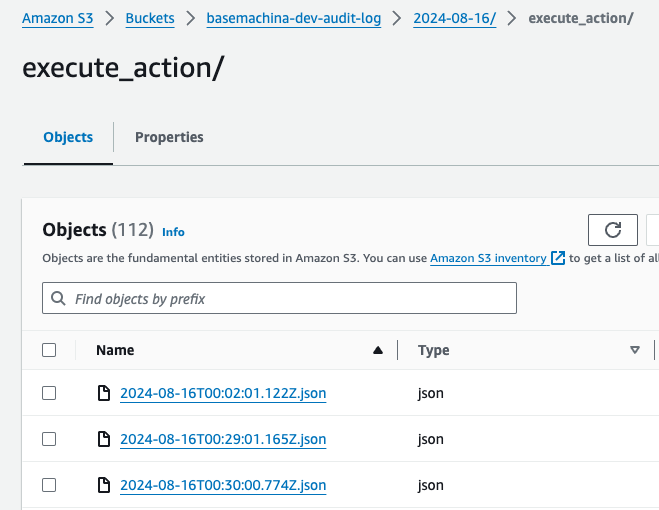Image resolution: width=659 pixels, height=510 pixels.
Task: Click the execute_action/ page heading
Action: coord(123,67)
